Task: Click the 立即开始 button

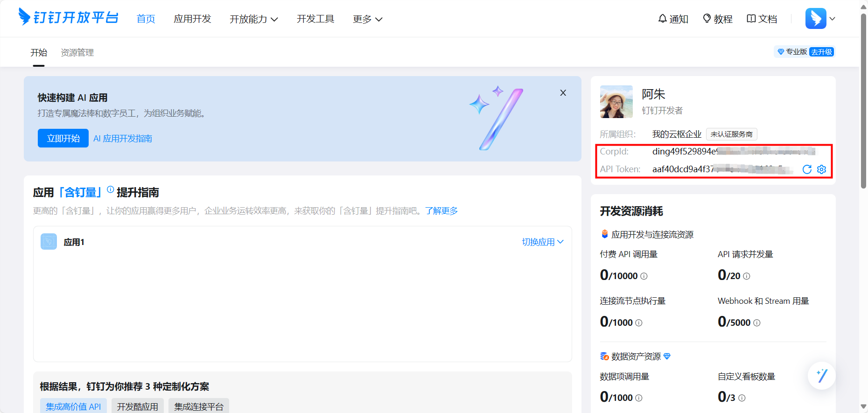Action: click(63, 138)
